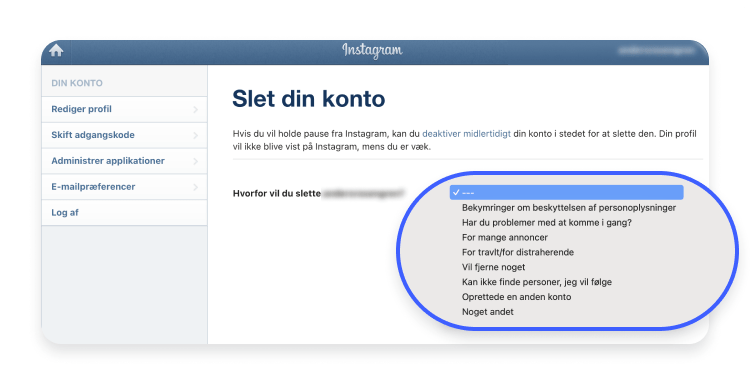The height and width of the screenshot is (384, 750).
Task: Choose Bekymringer om beskyttelsen af personoplysninger
Action: click(x=569, y=208)
